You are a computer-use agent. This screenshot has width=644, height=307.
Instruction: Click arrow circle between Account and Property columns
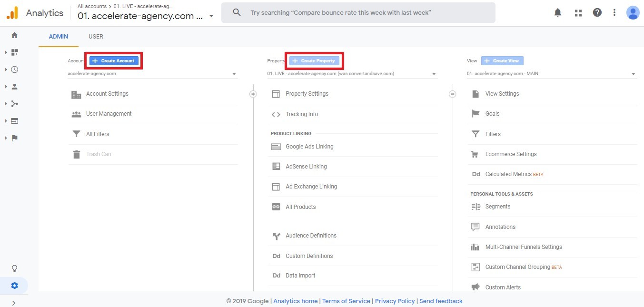pyautogui.click(x=253, y=94)
